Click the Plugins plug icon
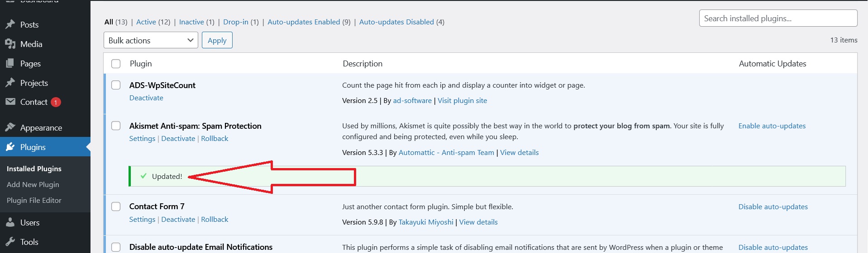868x253 pixels. [10, 147]
